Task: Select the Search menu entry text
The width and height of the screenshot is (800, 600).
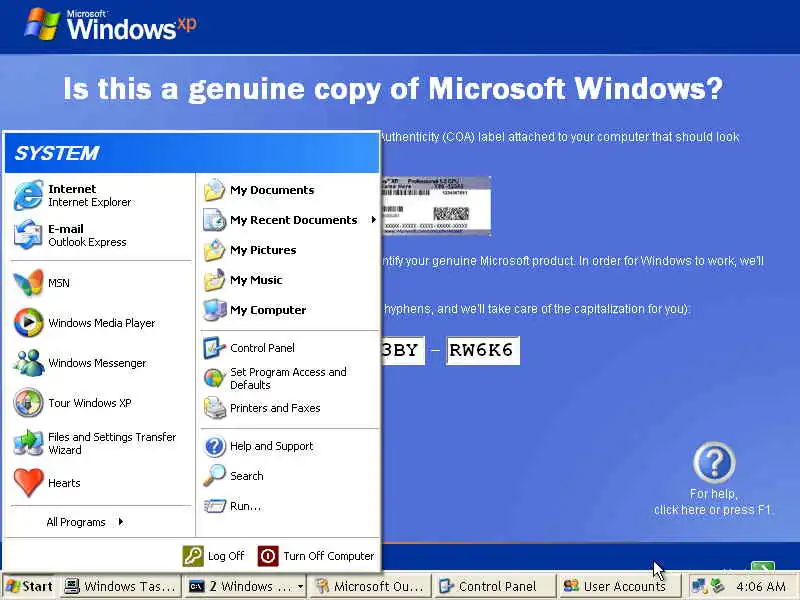Action: click(247, 476)
